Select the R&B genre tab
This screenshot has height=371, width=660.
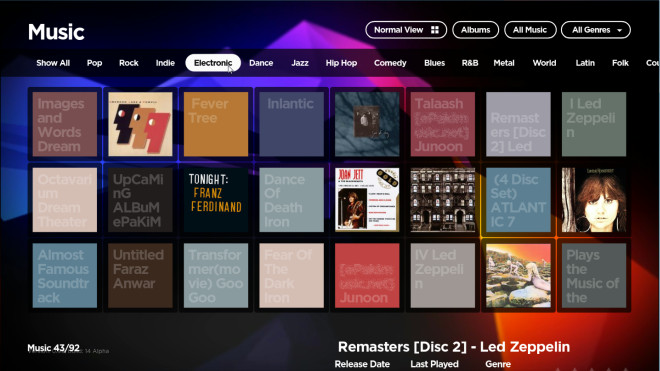pyautogui.click(x=470, y=63)
